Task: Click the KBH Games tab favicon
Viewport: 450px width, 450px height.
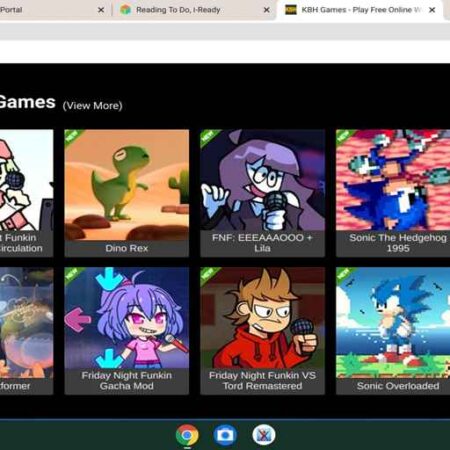Action: point(291,10)
